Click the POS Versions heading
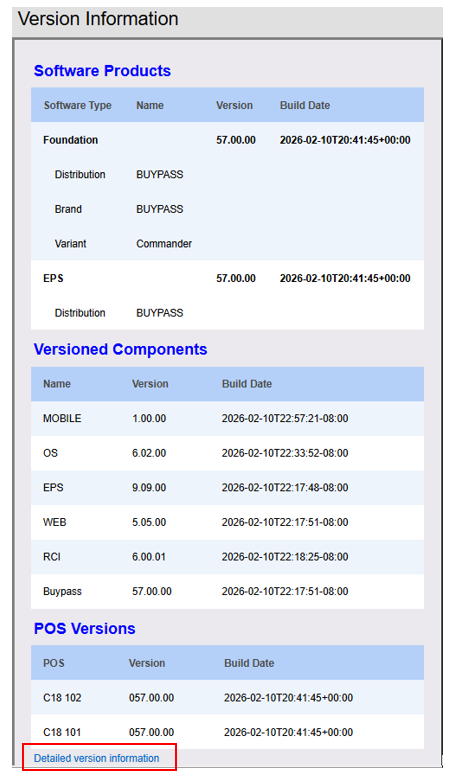 (84, 629)
